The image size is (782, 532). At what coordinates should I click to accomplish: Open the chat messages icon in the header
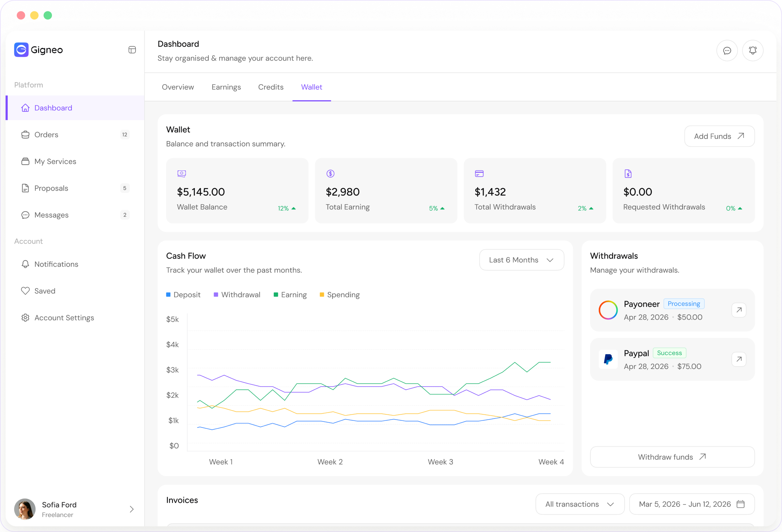click(727, 50)
